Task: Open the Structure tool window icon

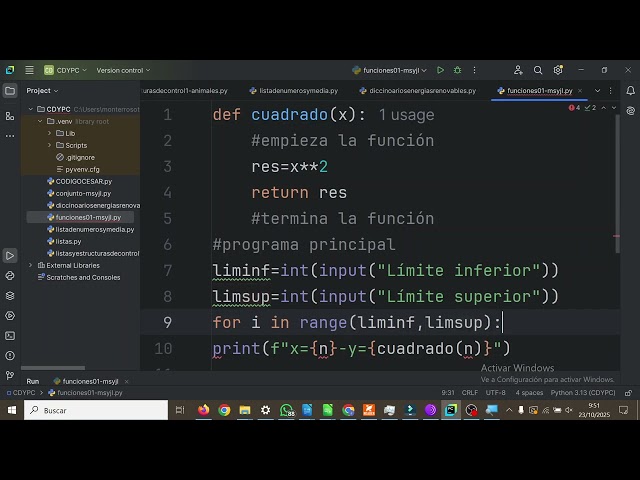Action: pyautogui.click(x=10, y=116)
